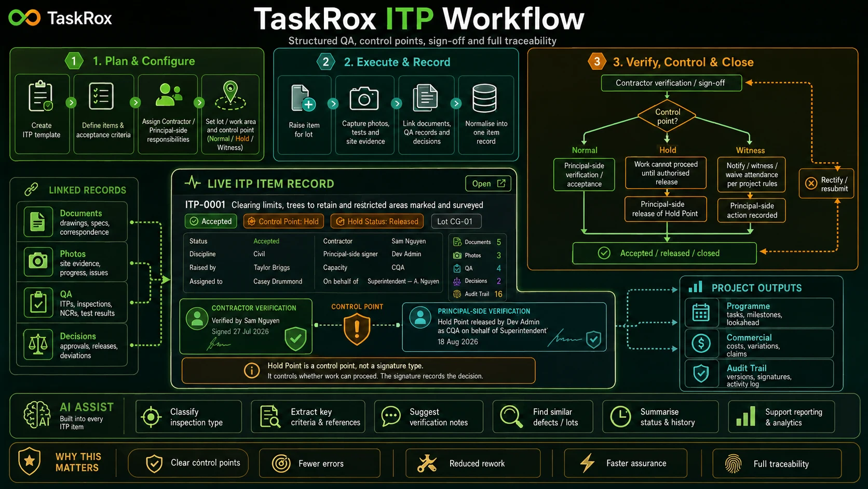Image resolution: width=868 pixels, height=489 pixels.
Task: Click the Find similar defects magnifier icon
Action: pyautogui.click(x=511, y=416)
